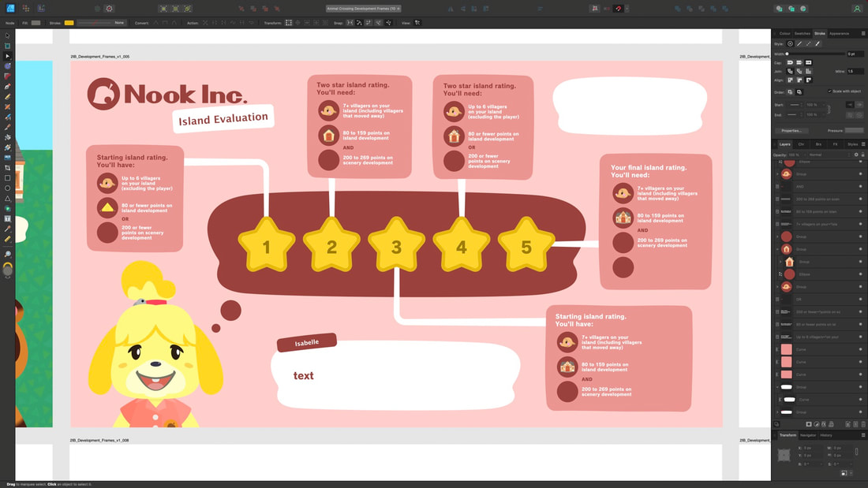Switch to the Navigator tab
Viewport: 868px width, 488px height.
tap(808, 435)
